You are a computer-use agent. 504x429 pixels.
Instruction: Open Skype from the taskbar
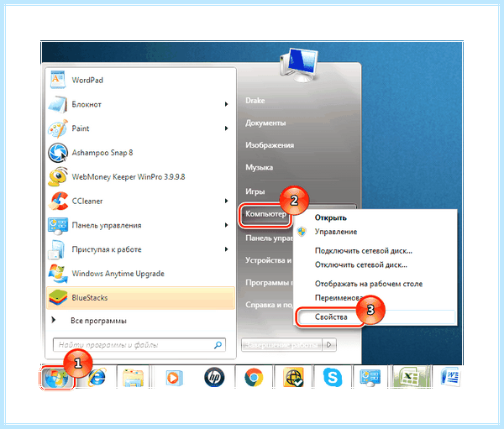333,377
